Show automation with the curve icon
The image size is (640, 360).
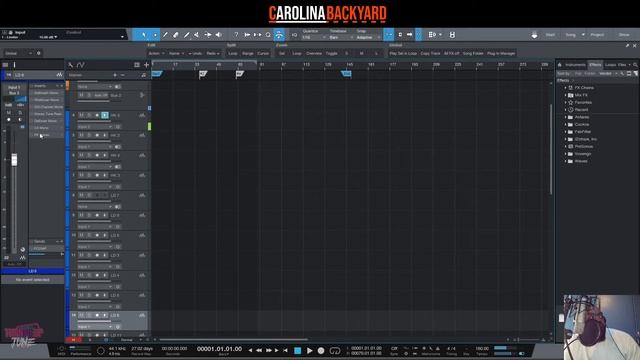click(x=81, y=65)
